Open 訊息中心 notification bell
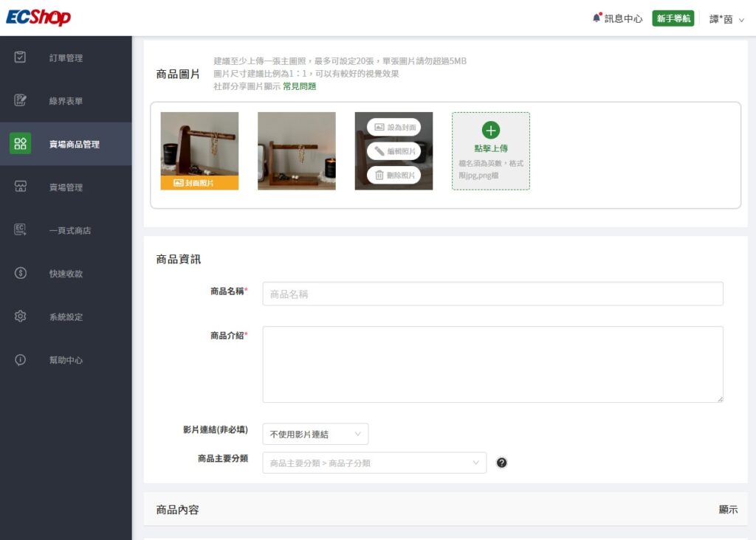The width and height of the screenshot is (756, 540). [597, 18]
